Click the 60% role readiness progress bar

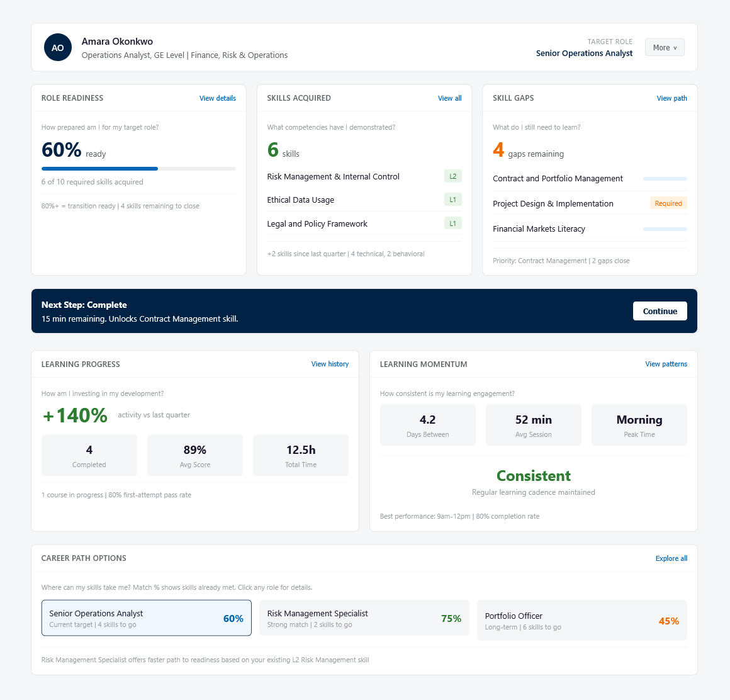tap(138, 169)
